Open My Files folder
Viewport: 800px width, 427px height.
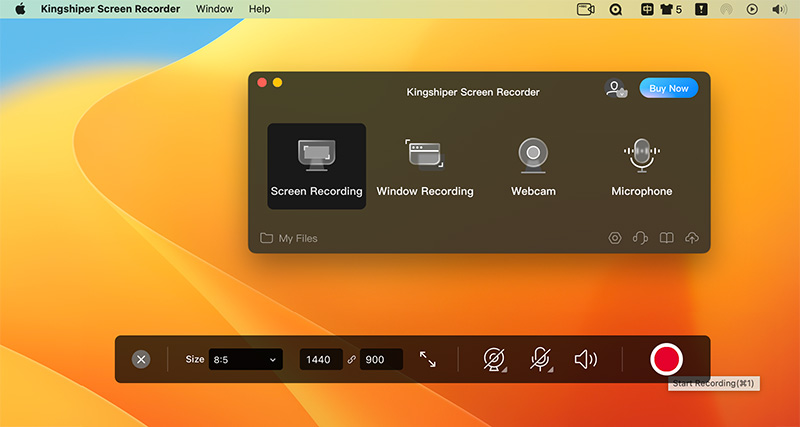click(x=289, y=238)
